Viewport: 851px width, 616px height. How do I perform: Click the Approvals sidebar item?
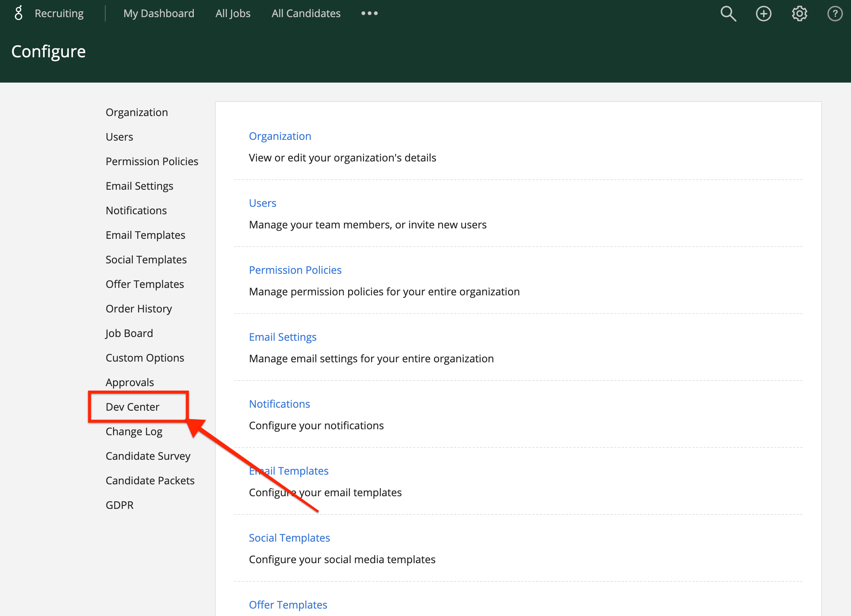129,382
